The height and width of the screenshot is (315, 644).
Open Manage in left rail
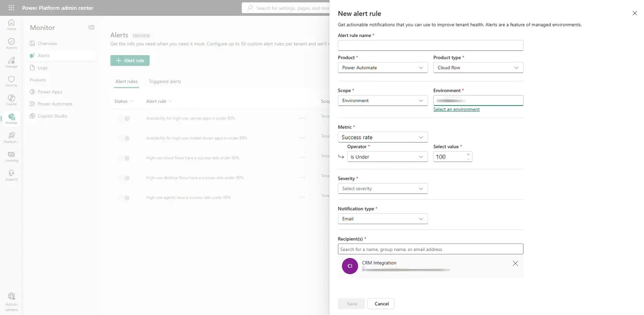[11, 62]
